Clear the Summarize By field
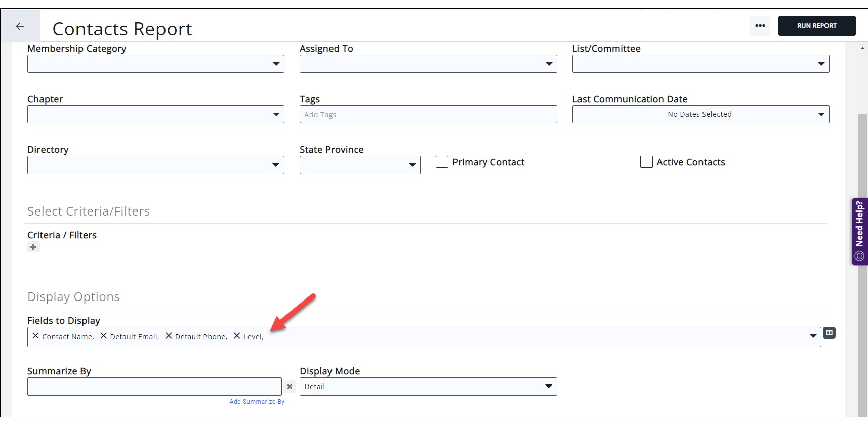 point(290,387)
